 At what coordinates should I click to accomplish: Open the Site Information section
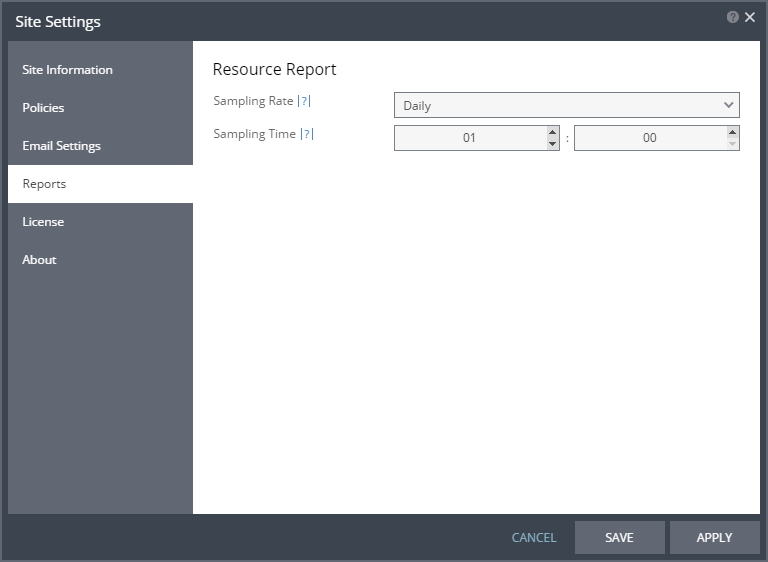pos(100,70)
